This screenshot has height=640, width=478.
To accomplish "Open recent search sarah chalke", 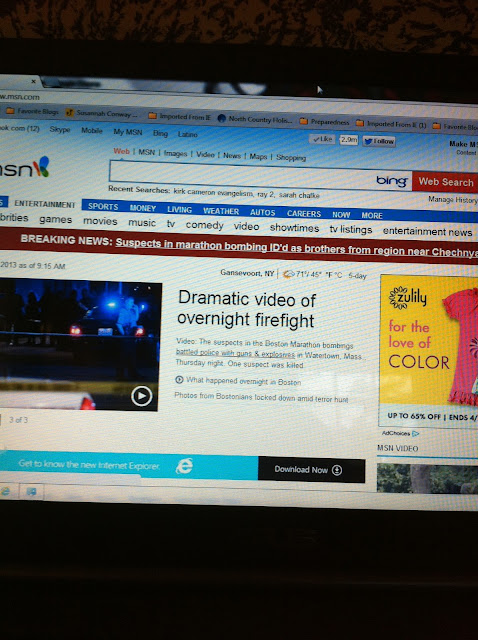I will [x=299, y=196].
